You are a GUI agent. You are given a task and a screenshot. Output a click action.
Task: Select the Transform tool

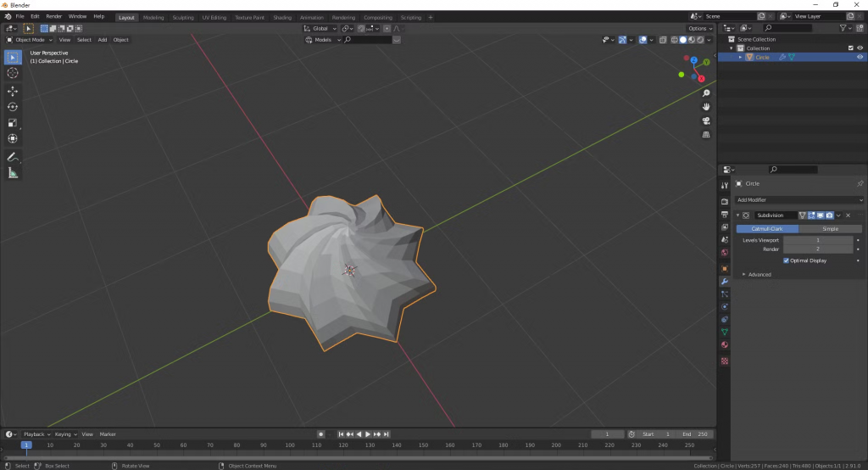13,139
